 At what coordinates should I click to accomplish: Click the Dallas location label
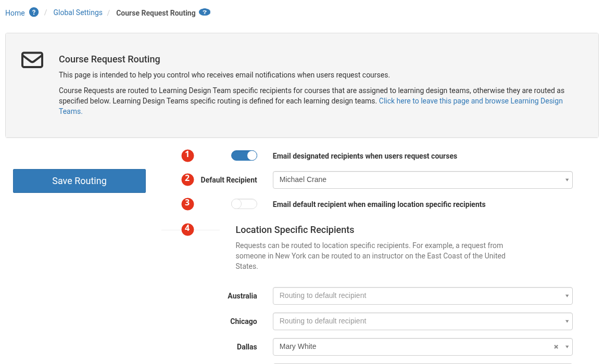pyautogui.click(x=247, y=347)
